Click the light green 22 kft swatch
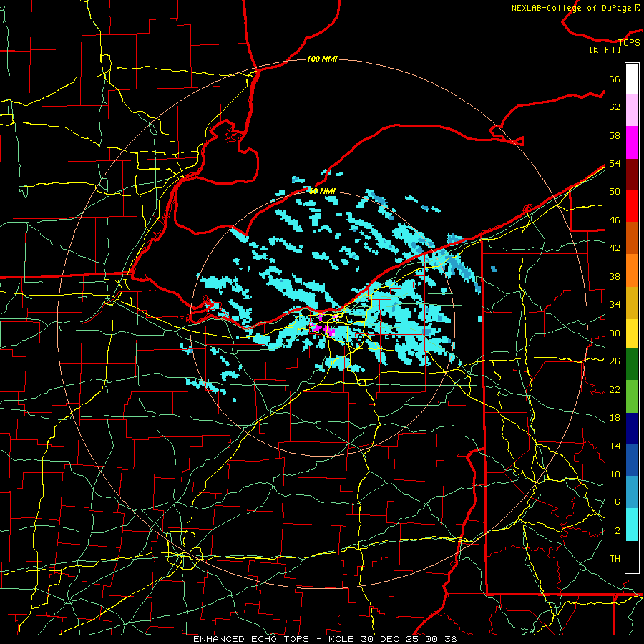Image resolution: width=644 pixels, height=644 pixels. tap(632, 396)
